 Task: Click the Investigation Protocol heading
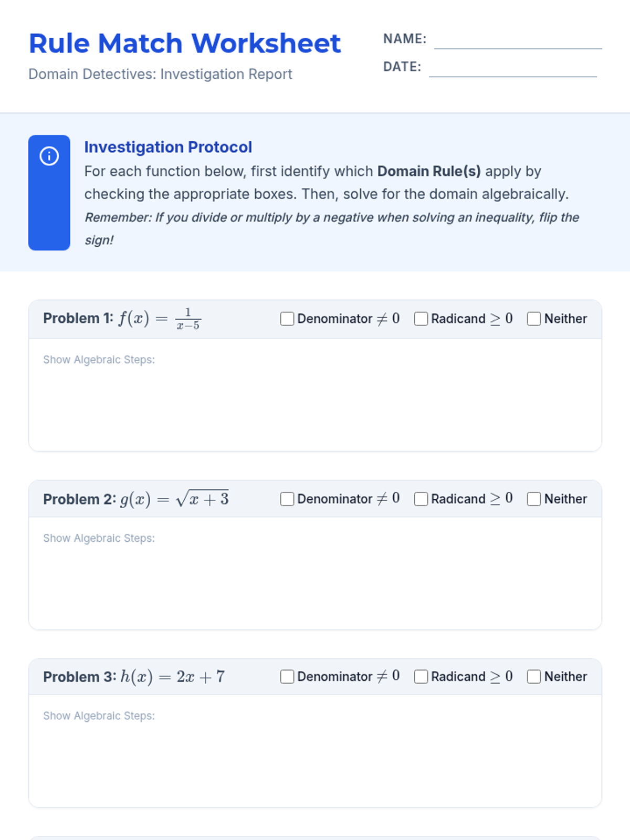pyautogui.click(x=168, y=147)
